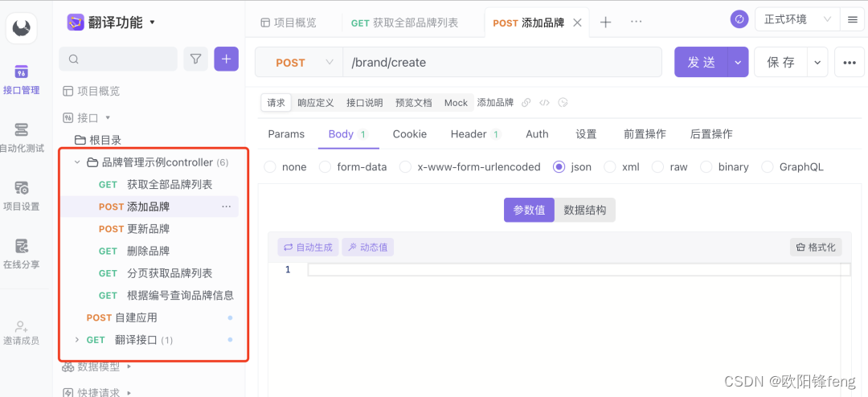Select the GraphQL body type

click(x=768, y=166)
